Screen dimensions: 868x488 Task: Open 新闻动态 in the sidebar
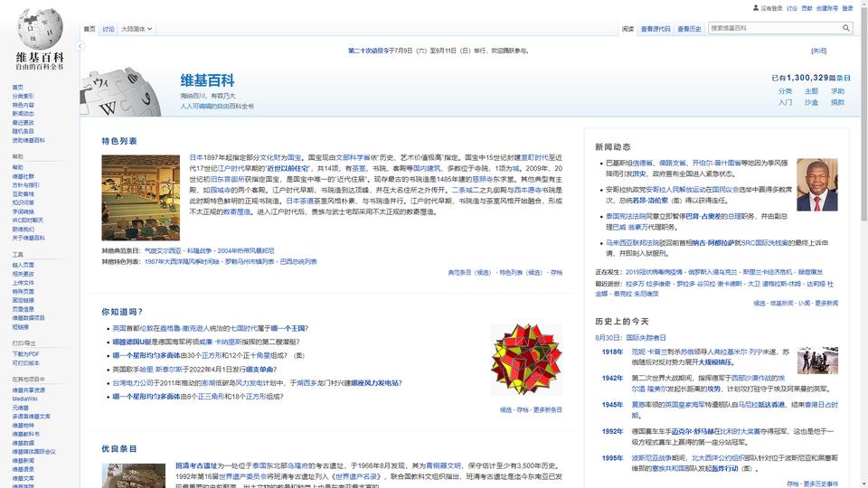(23, 114)
